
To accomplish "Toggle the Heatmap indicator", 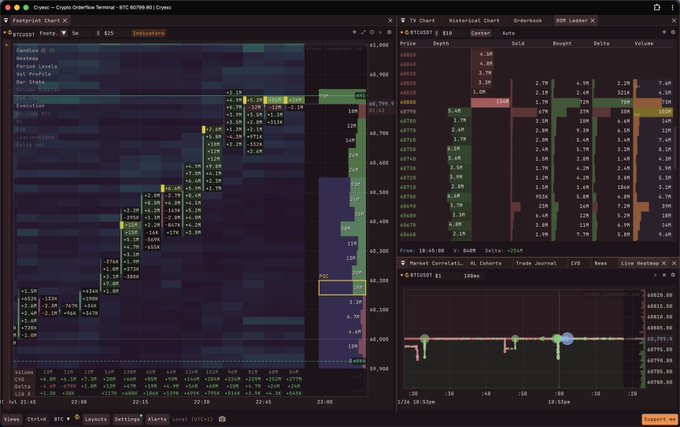I will [27, 58].
